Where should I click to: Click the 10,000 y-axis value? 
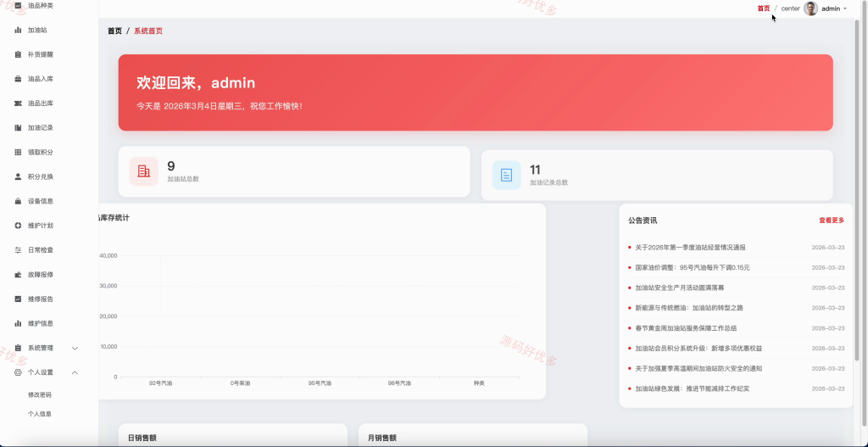pos(108,347)
